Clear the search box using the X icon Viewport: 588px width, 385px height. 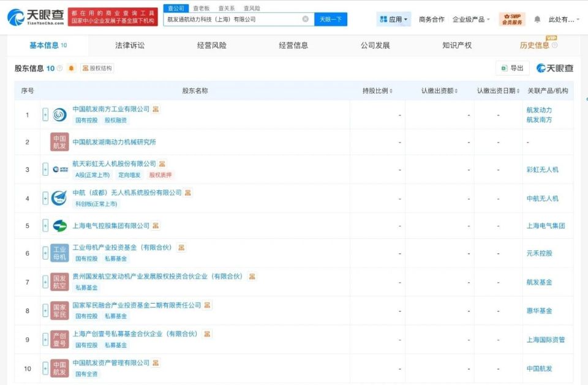[x=305, y=19]
